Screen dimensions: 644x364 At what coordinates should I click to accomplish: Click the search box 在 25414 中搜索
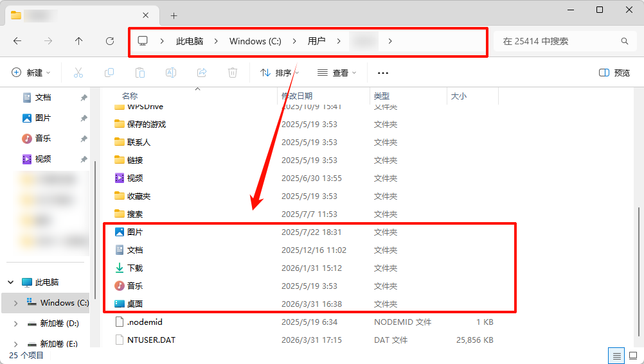tap(564, 41)
